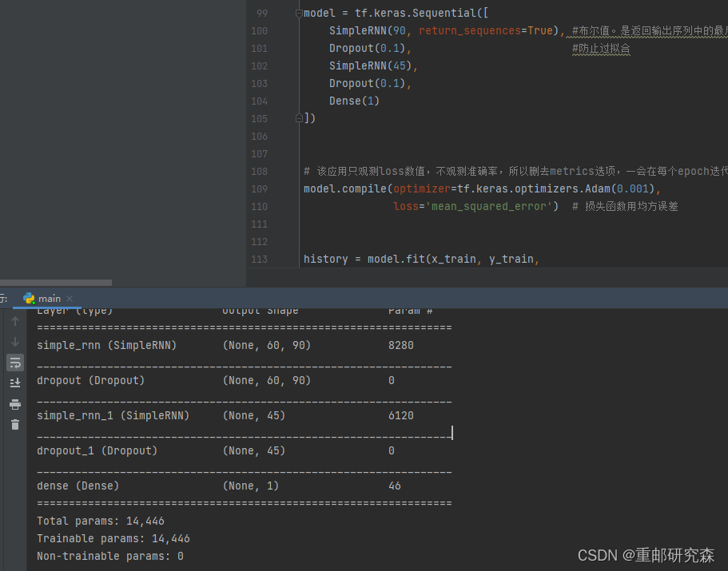Screen dimensions: 728x571
Task: Click the Print console output icon
Action: point(14,404)
